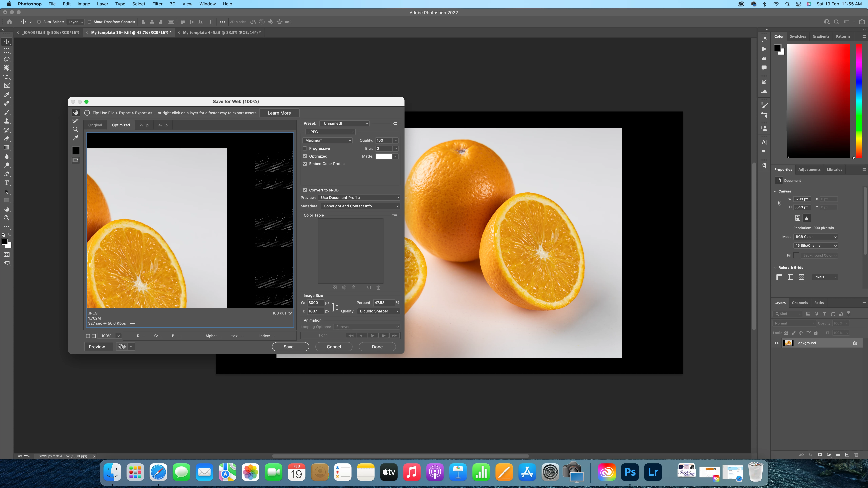Click the eyedropper color swatch in dialog
Image resolution: width=868 pixels, height=488 pixels.
[75, 150]
